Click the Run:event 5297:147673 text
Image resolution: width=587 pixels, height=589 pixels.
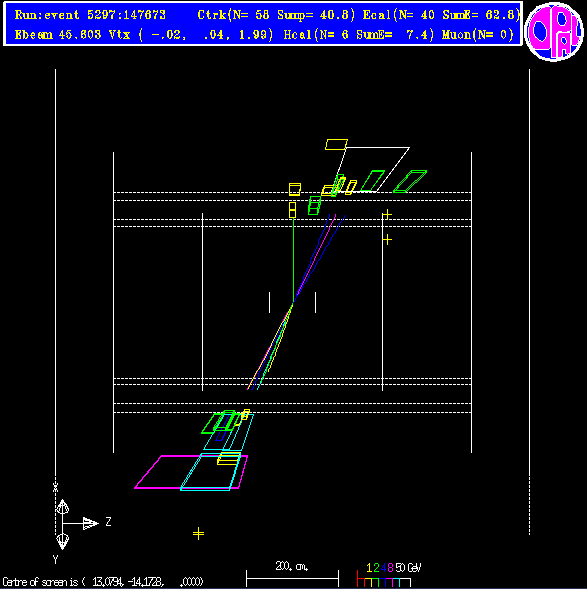pyautogui.click(x=90, y=15)
